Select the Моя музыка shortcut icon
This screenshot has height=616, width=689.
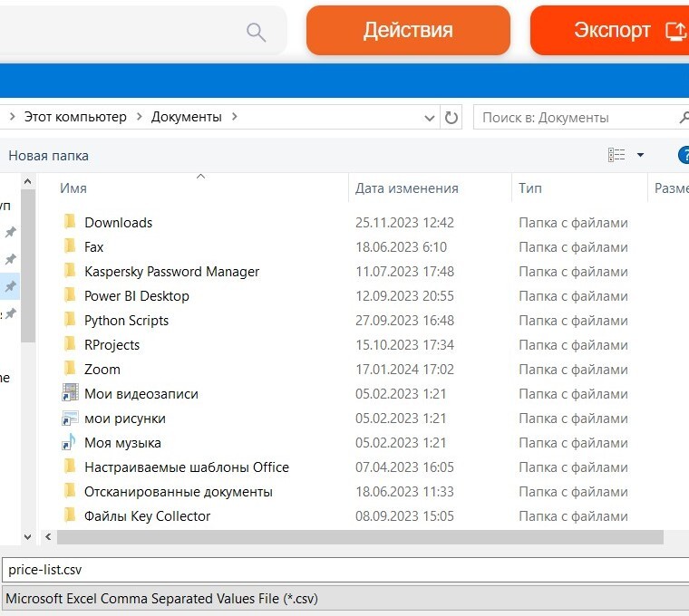[71, 443]
